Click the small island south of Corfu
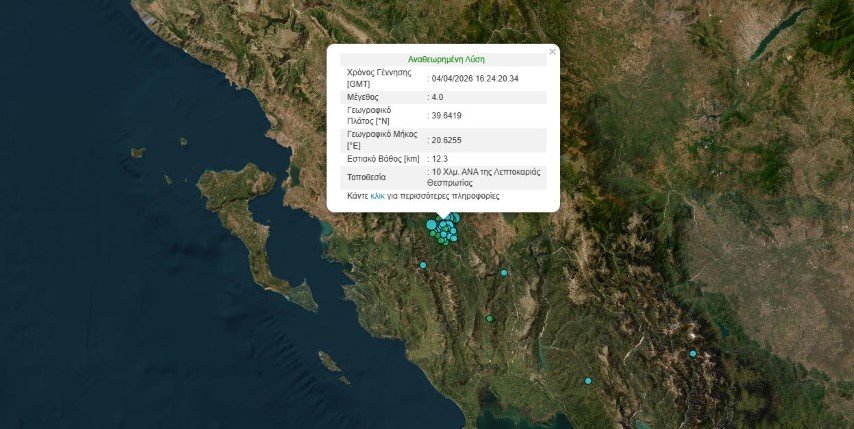854x429 pixels. click(330, 358)
